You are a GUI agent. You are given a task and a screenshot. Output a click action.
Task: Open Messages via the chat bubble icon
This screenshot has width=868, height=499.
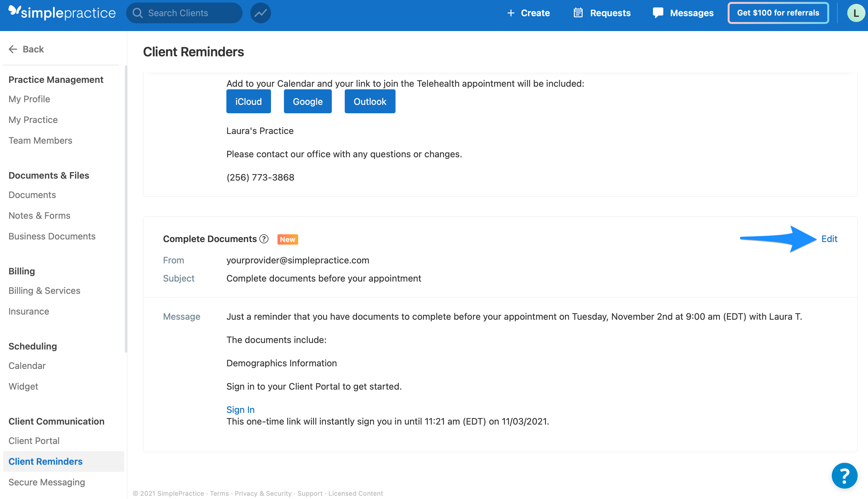point(658,13)
